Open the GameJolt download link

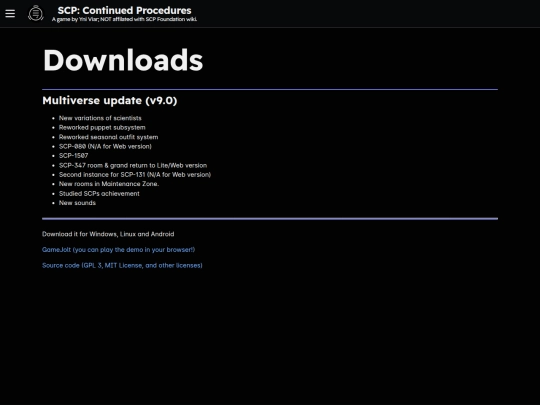(x=118, y=250)
